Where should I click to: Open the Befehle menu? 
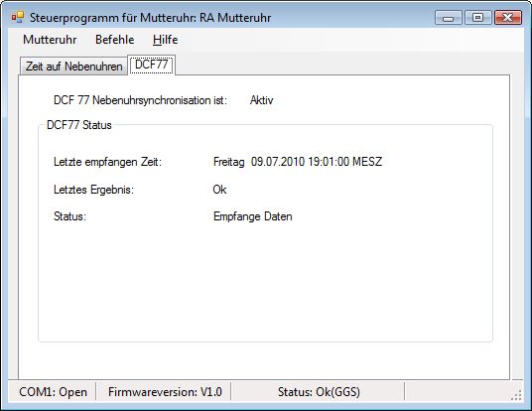point(115,40)
